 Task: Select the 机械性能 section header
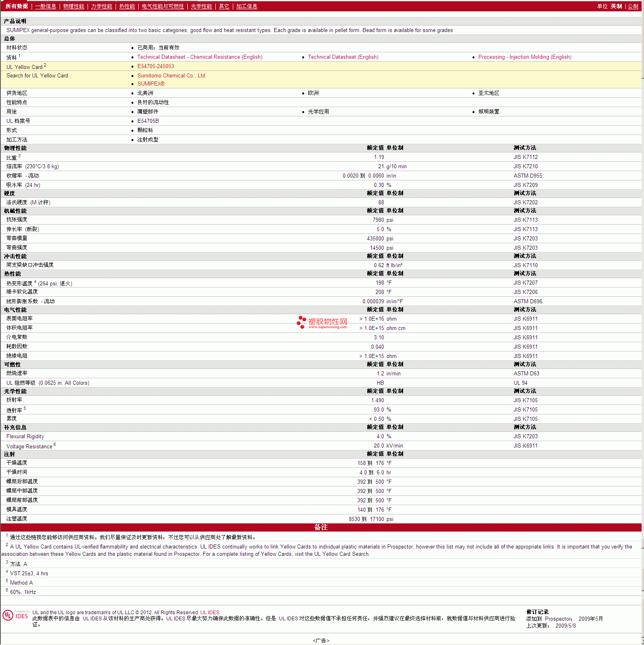(x=15, y=211)
